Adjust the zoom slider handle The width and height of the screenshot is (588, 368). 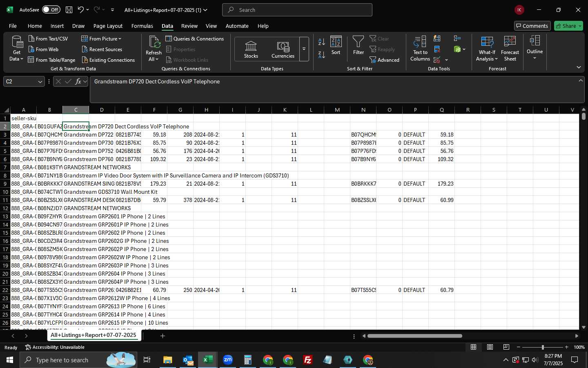[543, 347]
